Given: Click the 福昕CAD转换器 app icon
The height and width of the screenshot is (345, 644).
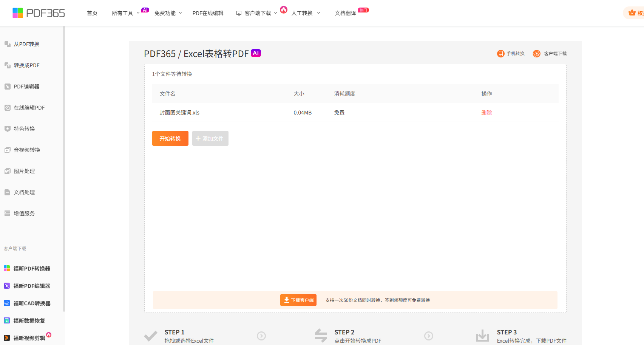Looking at the screenshot, I should click(7, 303).
